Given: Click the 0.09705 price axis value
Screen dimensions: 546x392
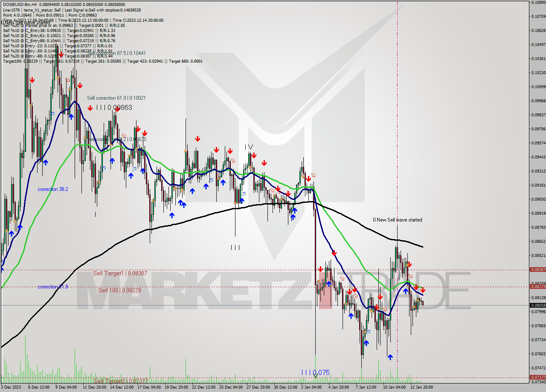Looking at the screenshot, I should pyautogui.click(x=538, y=129).
